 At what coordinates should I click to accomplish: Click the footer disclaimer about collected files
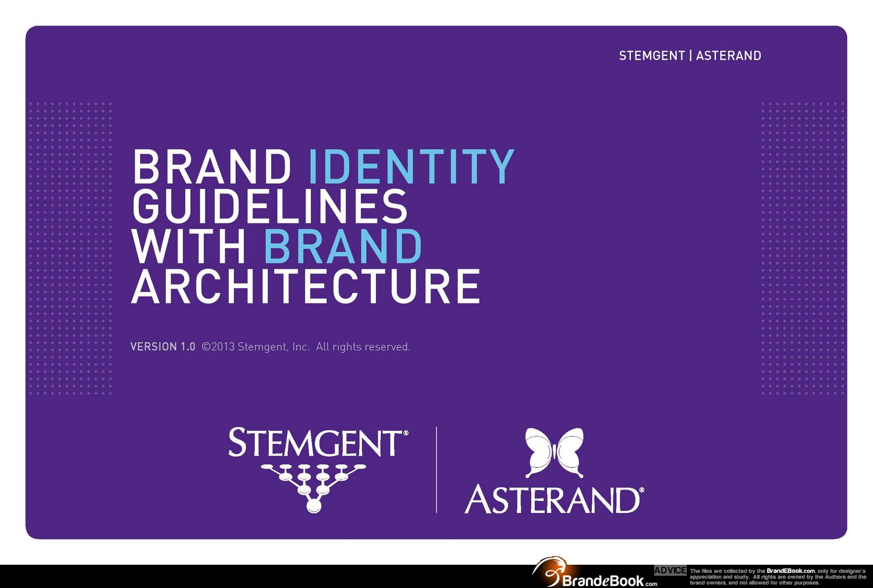[x=778, y=577]
